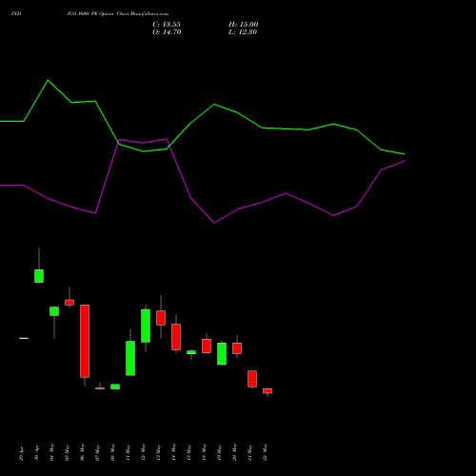Viewport: 476px width, 476px height.
Task: Click the open price value O: 14.70
Action: click(x=167, y=32)
